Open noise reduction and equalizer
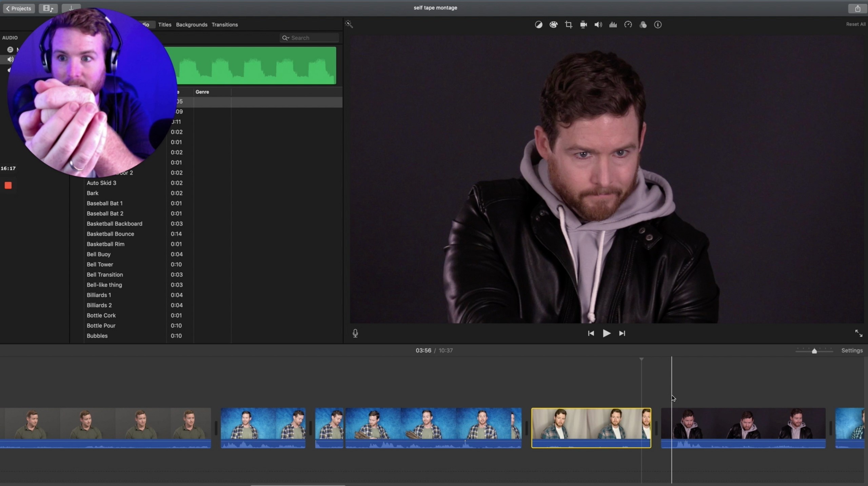This screenshot has height=486, width=868. pyautogui.click(x=613, y=25)
